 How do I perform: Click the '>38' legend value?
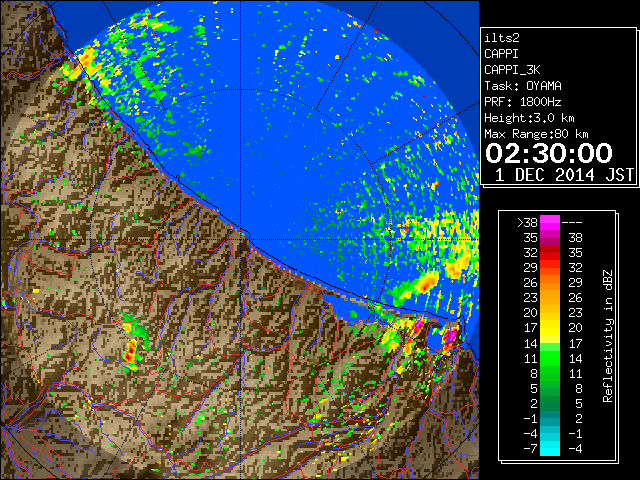tap(527, 223)
